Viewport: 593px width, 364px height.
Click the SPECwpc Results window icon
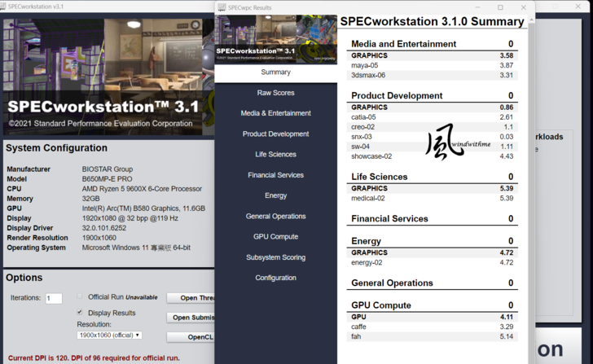pos(222,7)
